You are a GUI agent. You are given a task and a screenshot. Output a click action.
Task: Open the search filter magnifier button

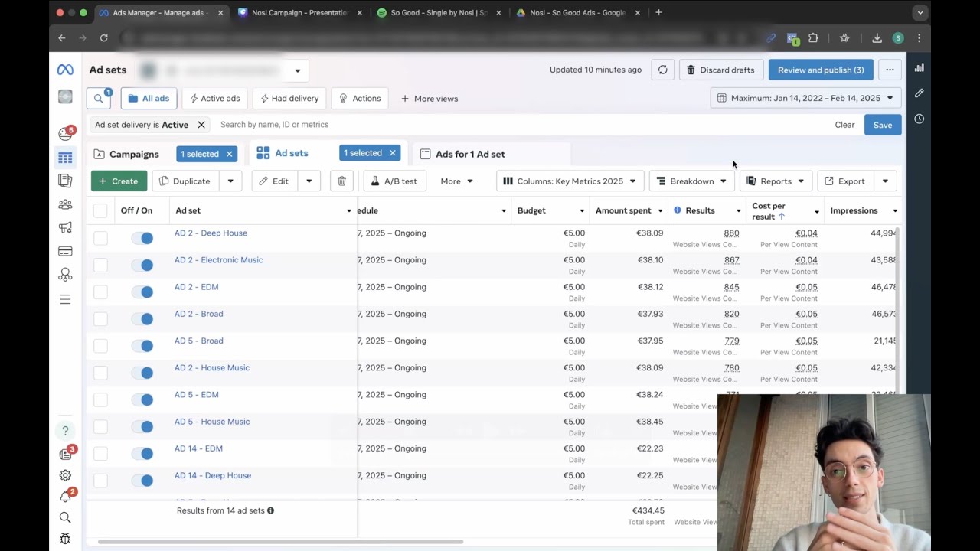(98, 99)
